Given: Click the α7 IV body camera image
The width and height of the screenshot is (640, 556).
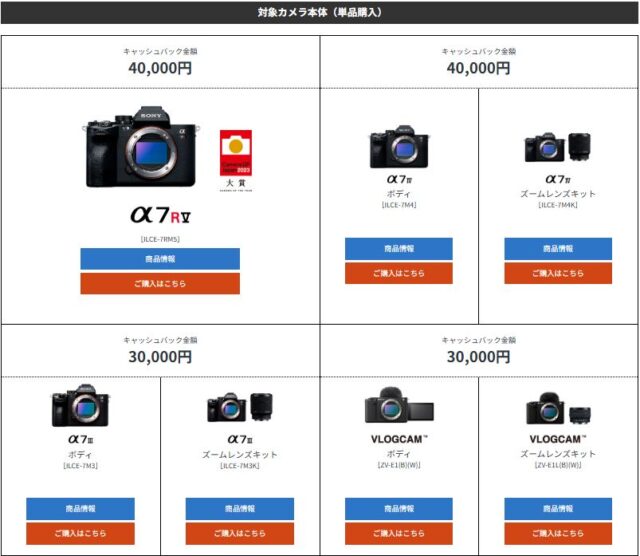Looking at the screenshot, I should 399,147.
